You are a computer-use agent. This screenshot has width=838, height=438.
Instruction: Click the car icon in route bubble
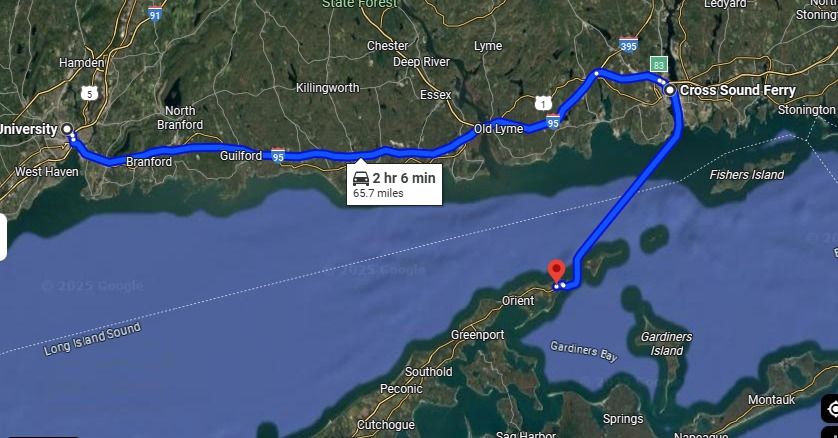361,178
